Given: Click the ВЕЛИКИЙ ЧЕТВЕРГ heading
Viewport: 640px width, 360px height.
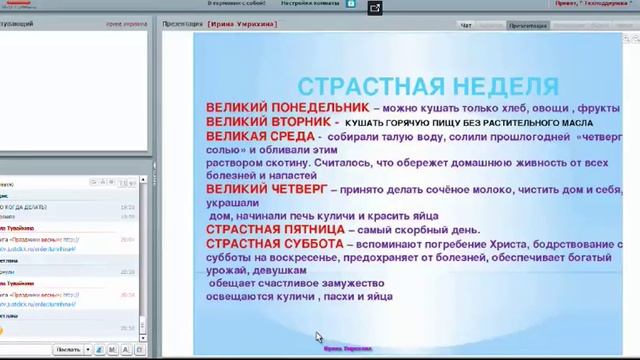Looking at the screenshot, I should coord(267,189).
